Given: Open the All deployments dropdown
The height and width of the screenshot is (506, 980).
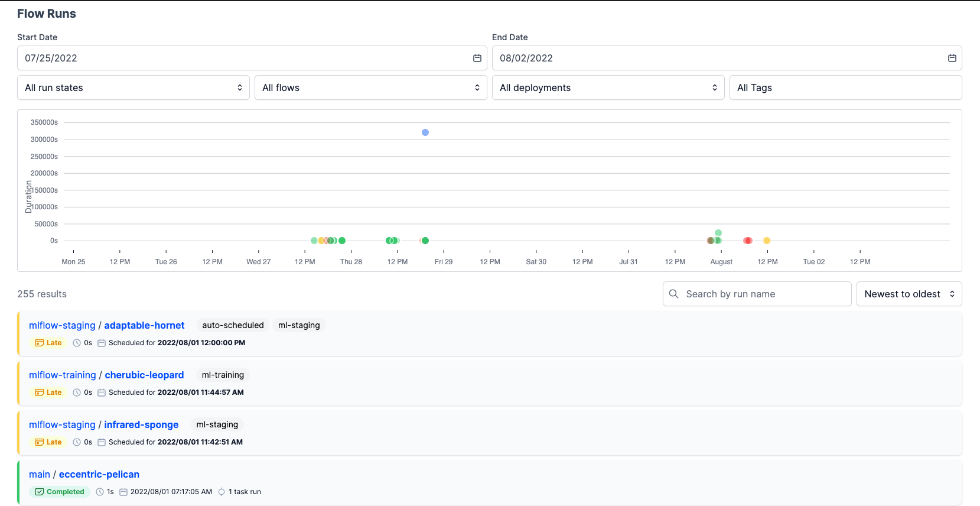Looking at the screenshot, I should (608, 87).
